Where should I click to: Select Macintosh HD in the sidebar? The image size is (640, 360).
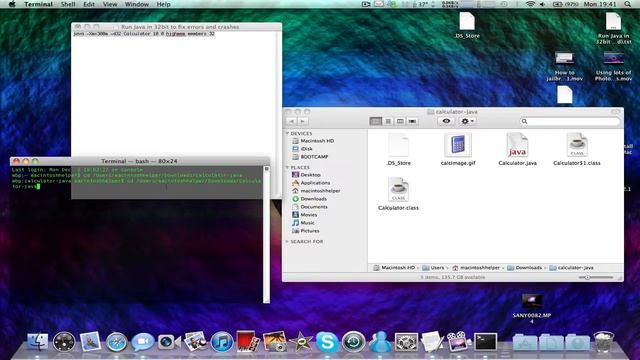313,141
